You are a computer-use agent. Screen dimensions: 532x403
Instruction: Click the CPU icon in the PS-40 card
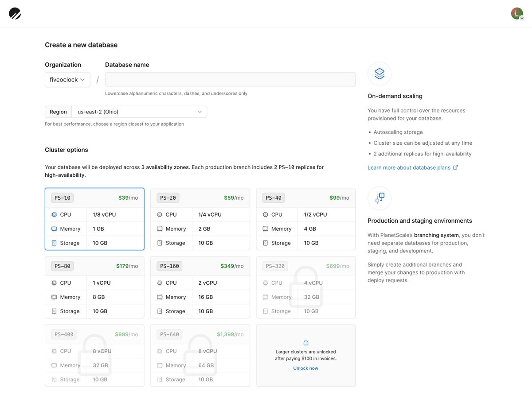265,214
